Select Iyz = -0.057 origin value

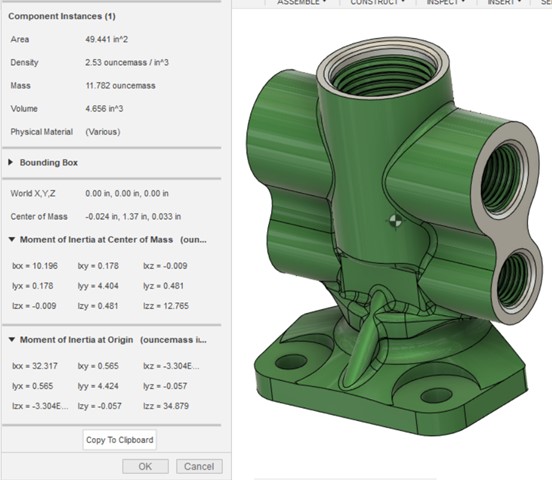[165, 386]
